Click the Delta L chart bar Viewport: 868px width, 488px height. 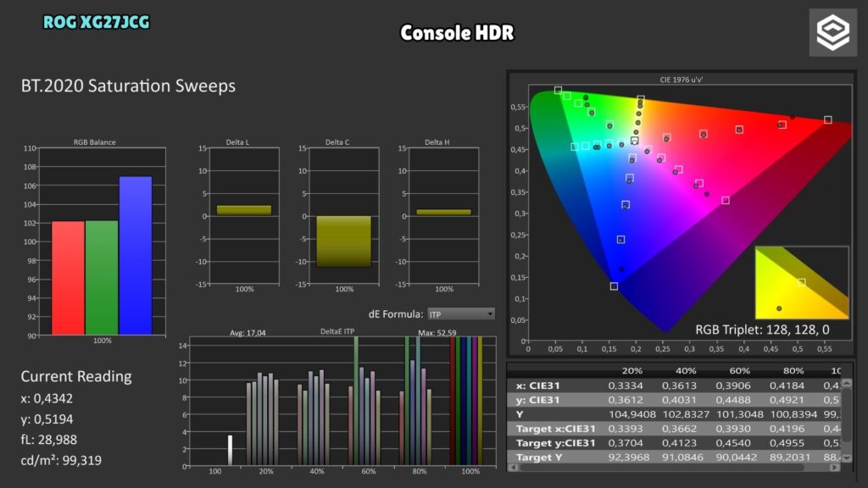point(244,210)
